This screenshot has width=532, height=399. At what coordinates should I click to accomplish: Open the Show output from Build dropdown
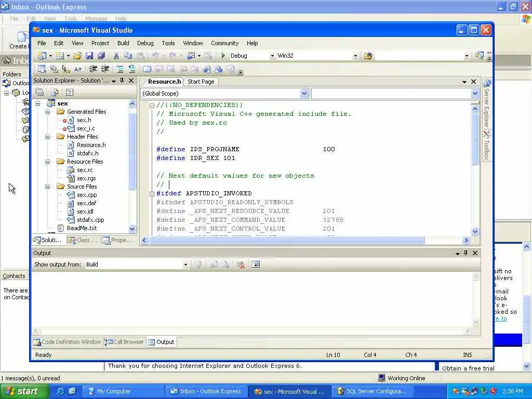tap(185, 264)
